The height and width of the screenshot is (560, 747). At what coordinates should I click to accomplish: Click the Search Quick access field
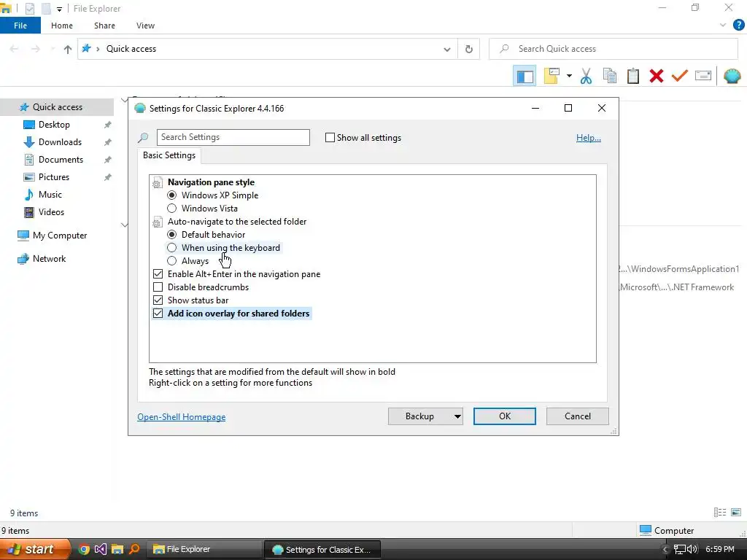click(x=614, y=49)
